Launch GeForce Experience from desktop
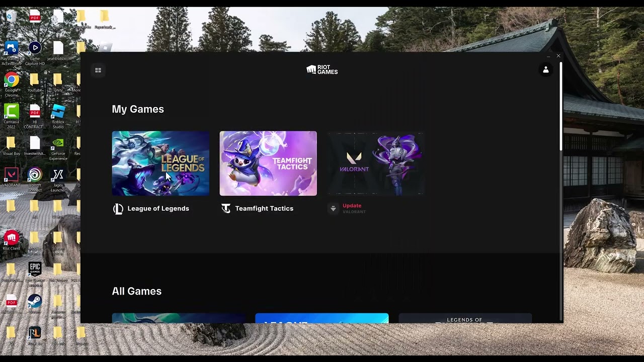Image resolution: width=644 pixels, height=362 pixels. pos(58,148)
